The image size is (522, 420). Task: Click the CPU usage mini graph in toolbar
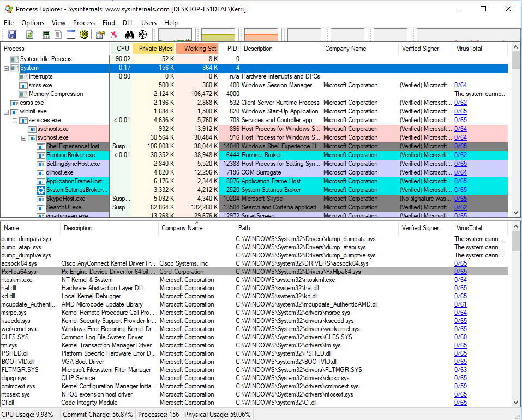(x=175, y=35)
